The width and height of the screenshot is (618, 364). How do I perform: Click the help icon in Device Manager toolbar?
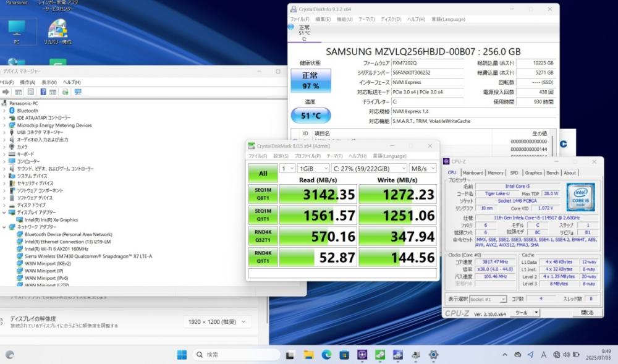tap(43, 92)
